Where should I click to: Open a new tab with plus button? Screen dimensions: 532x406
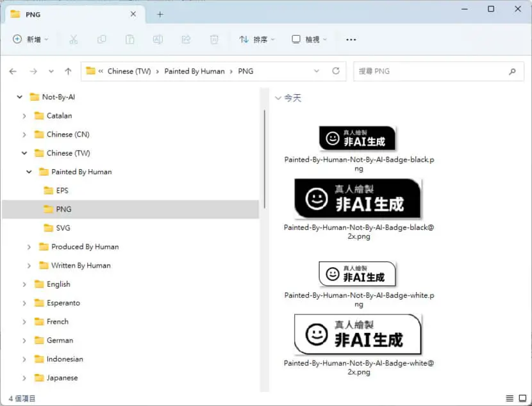click(x=160, y=14)
